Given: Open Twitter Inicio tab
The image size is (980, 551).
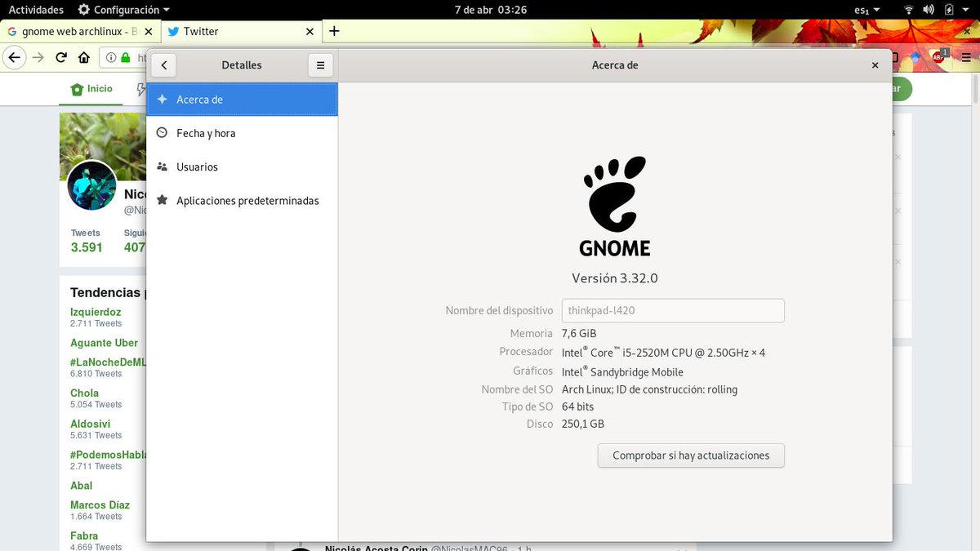Looking at the screenshot, I should [x=91, y=88].
